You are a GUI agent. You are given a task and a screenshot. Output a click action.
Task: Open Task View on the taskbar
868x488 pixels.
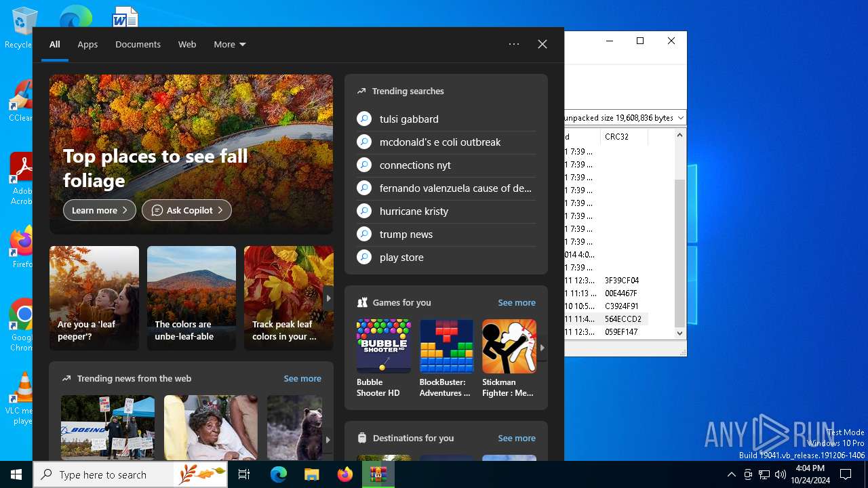[244, 474]
